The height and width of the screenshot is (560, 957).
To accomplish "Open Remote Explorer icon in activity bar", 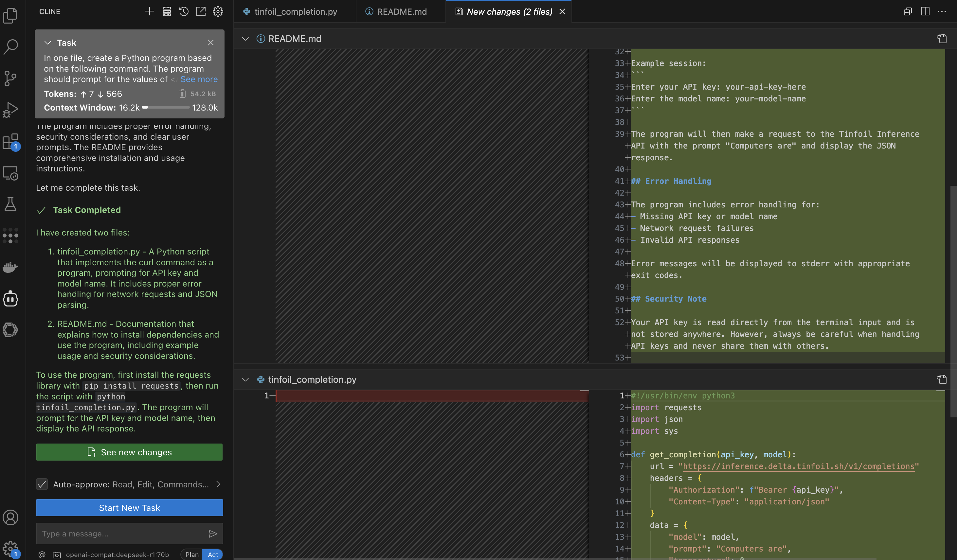I will pos(10,173).
